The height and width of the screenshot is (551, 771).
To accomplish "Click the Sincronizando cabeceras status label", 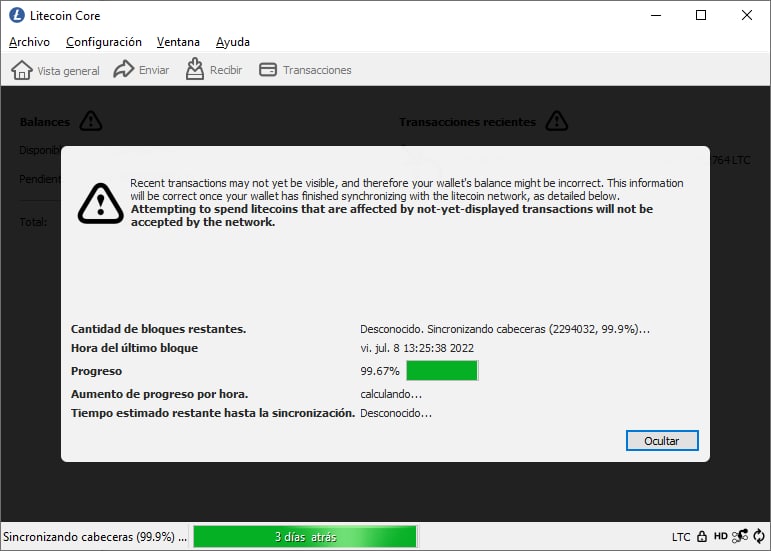I will pos(94,537).
